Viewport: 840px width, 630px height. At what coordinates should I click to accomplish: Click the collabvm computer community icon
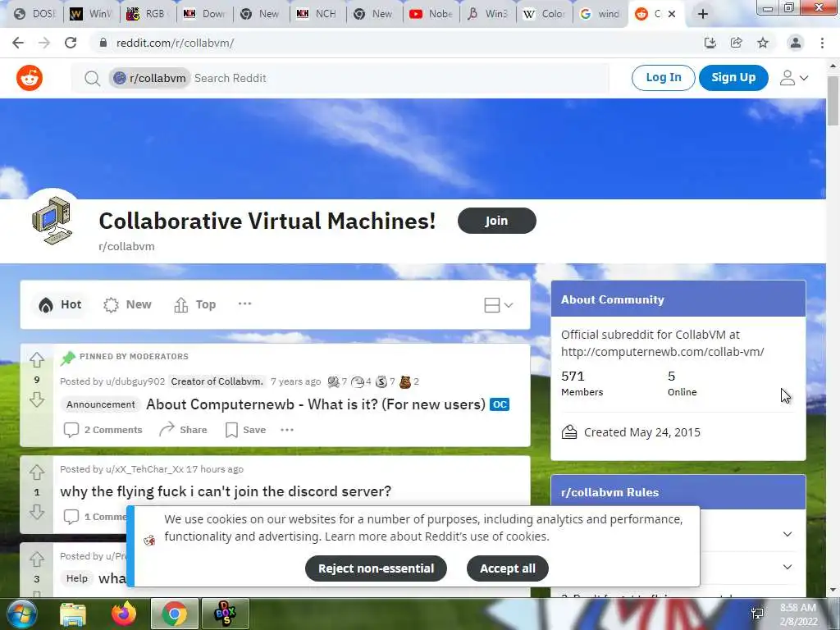click(52, 220)
